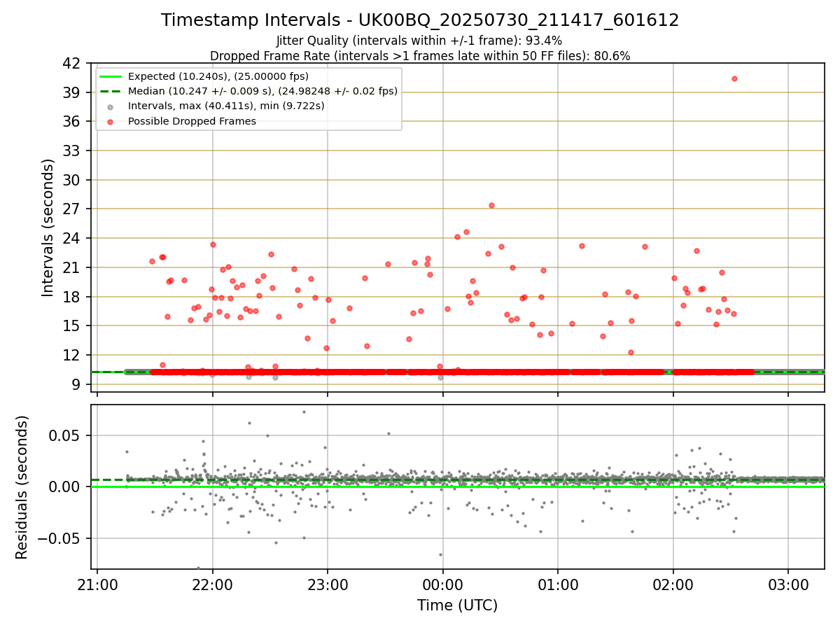
Task: Click the "Residuals (seconds)" y-axis label
Action: (x=22, y=487)
